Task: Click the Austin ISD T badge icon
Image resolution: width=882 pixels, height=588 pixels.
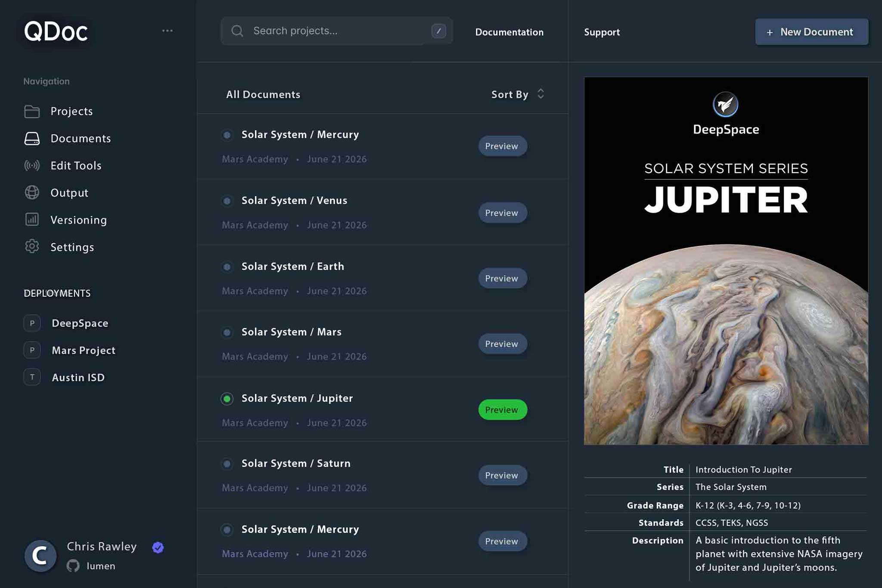Action: pyautogui.click(x=32, y=377)
